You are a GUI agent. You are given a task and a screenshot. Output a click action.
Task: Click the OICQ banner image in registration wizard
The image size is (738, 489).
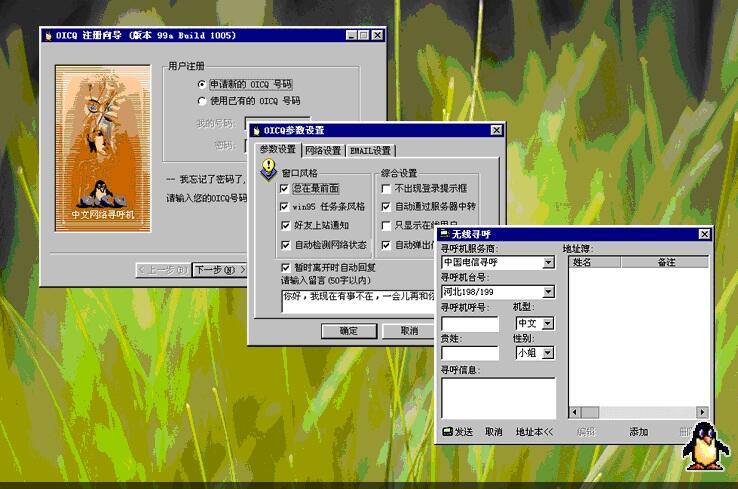(103, 148)
